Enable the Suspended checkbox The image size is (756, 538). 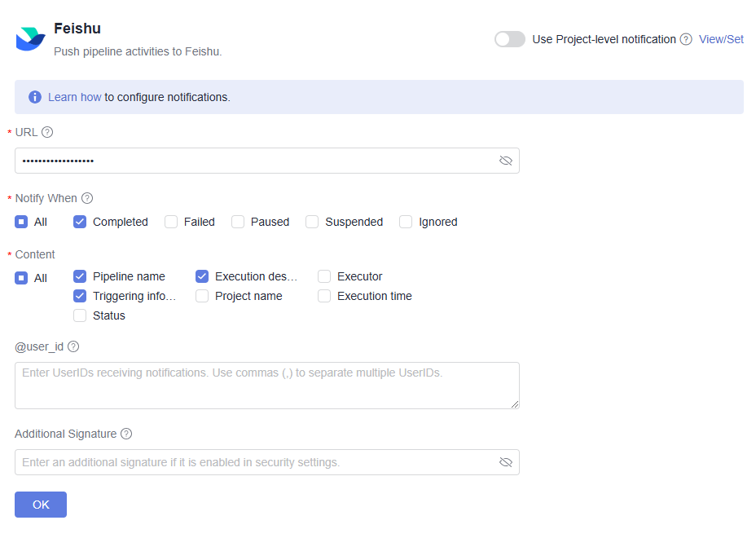click(312, 222)
